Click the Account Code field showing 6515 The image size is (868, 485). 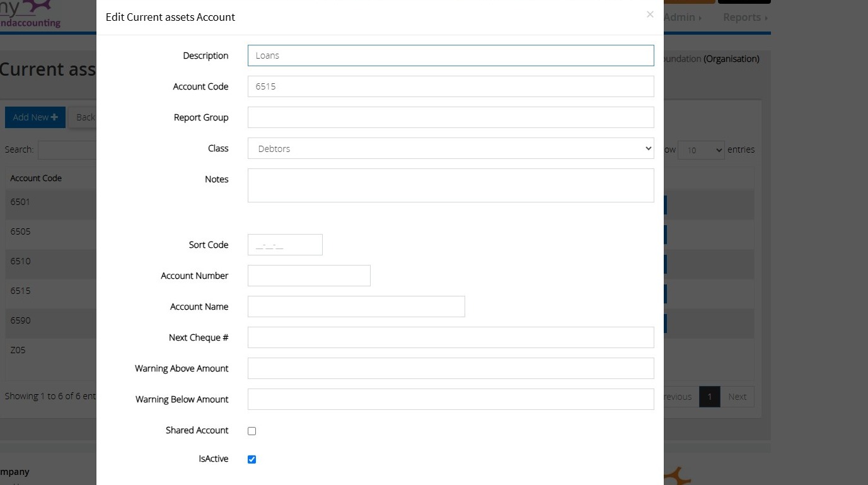[451, 86]
